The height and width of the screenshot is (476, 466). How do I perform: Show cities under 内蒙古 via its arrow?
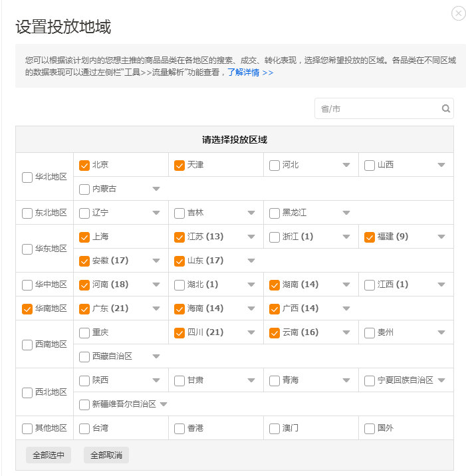[156, 189]
